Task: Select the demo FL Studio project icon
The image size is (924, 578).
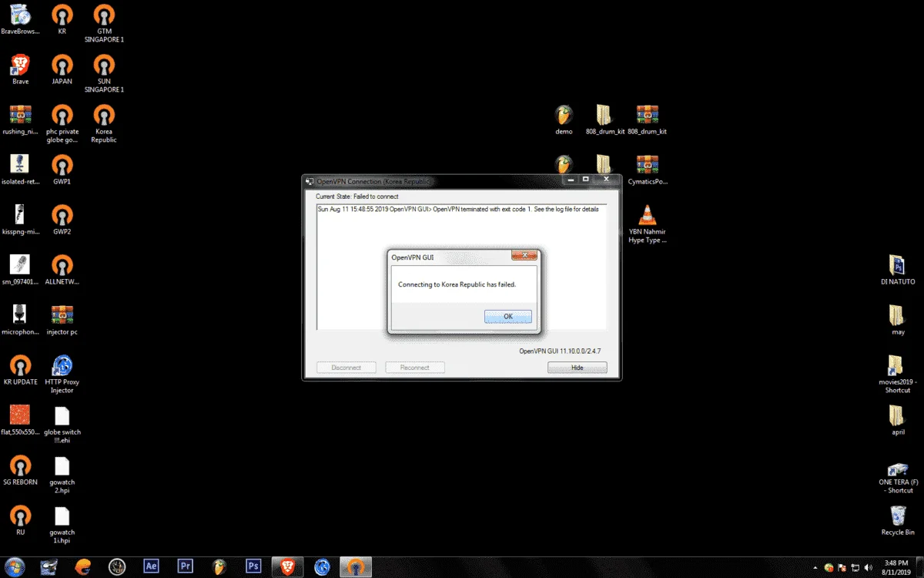Action: 564,119
